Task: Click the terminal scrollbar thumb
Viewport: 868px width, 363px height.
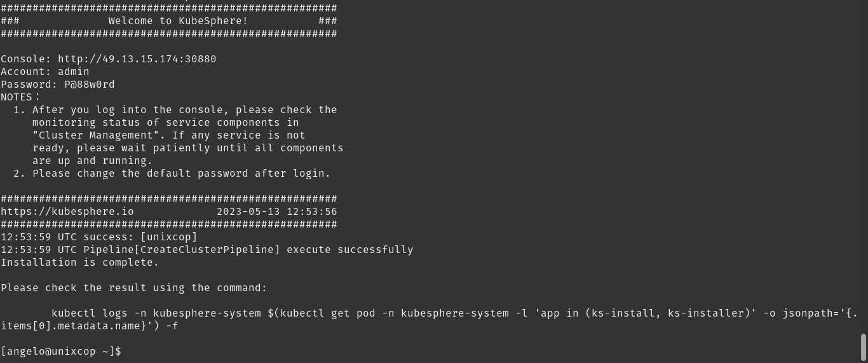Action: coord(864,347)
